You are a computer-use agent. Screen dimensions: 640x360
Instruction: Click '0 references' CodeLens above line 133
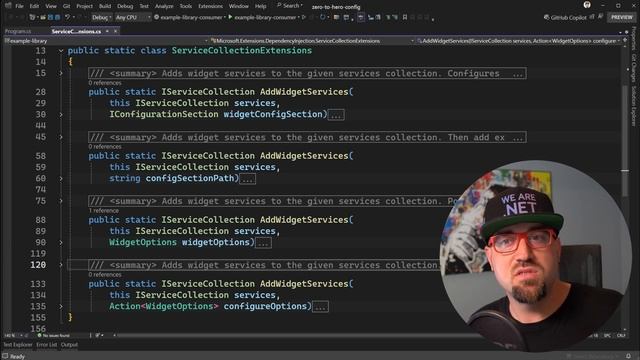point(105,275)
